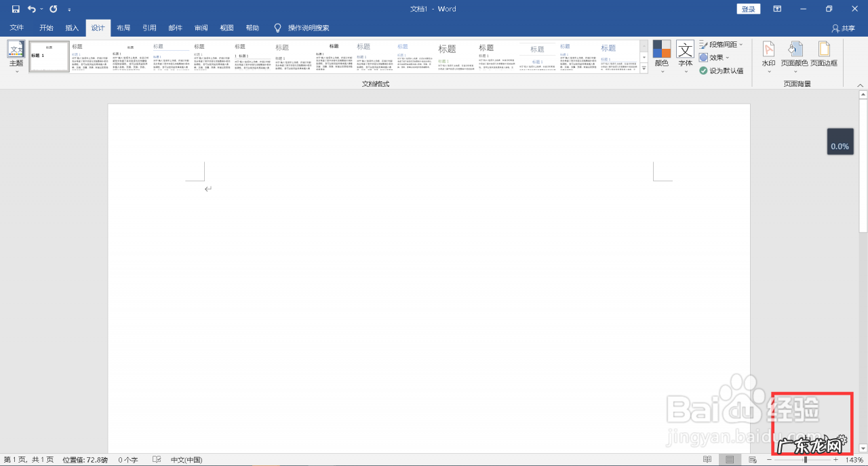Switch to Print Layout view in status bar
Image resolution: width=868 pixels, height=466 pixels.
pyautogui.click(x=730, y=460)
